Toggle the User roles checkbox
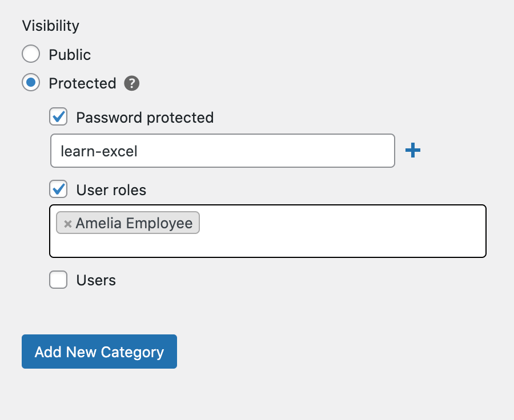 [x=58, y=189]
